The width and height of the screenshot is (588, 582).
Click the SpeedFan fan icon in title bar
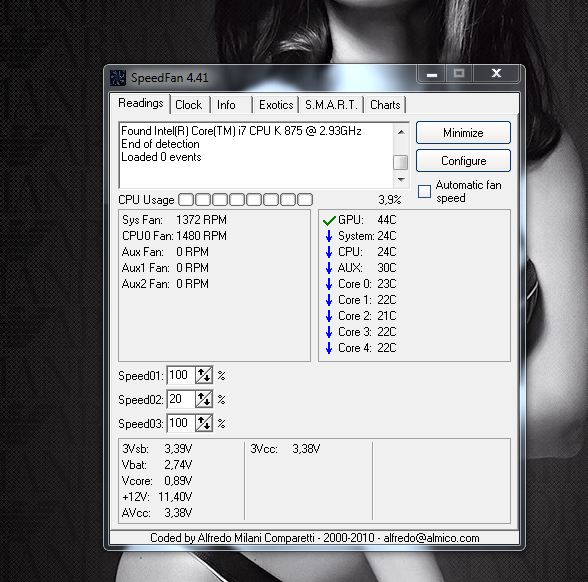click(117, 78)
